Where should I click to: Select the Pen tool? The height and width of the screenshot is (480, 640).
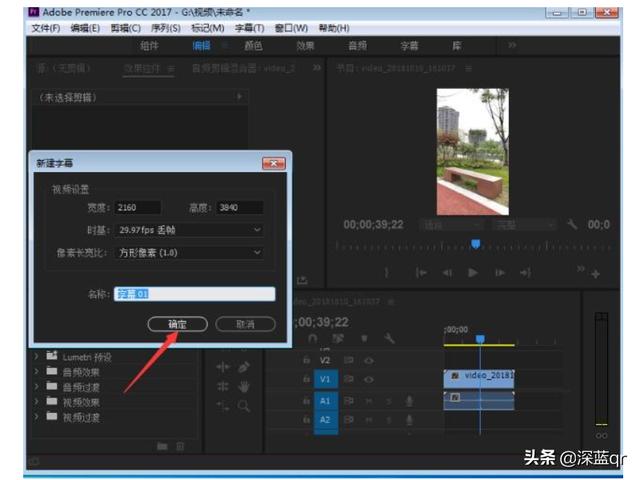244,367
